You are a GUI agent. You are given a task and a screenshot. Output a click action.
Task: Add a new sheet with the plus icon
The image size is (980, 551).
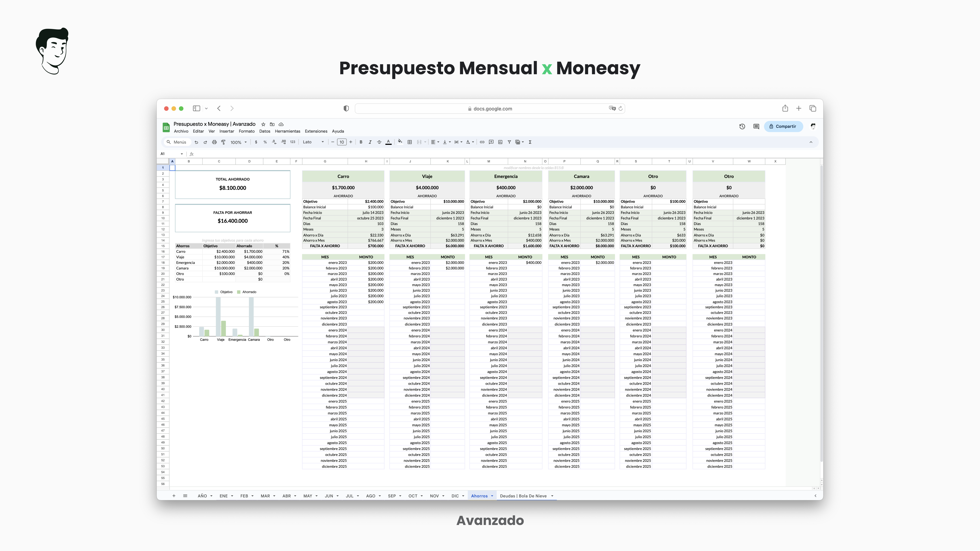(174, 496)
